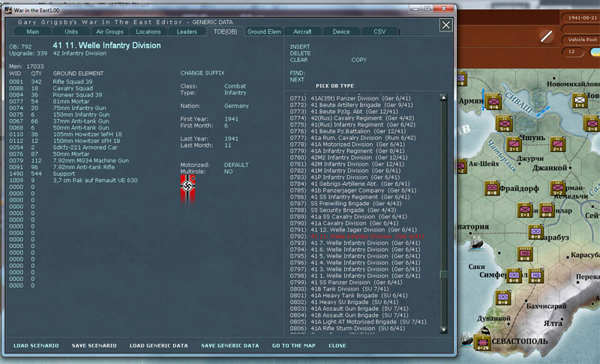Click CHANGE SUFFIX

202,73
